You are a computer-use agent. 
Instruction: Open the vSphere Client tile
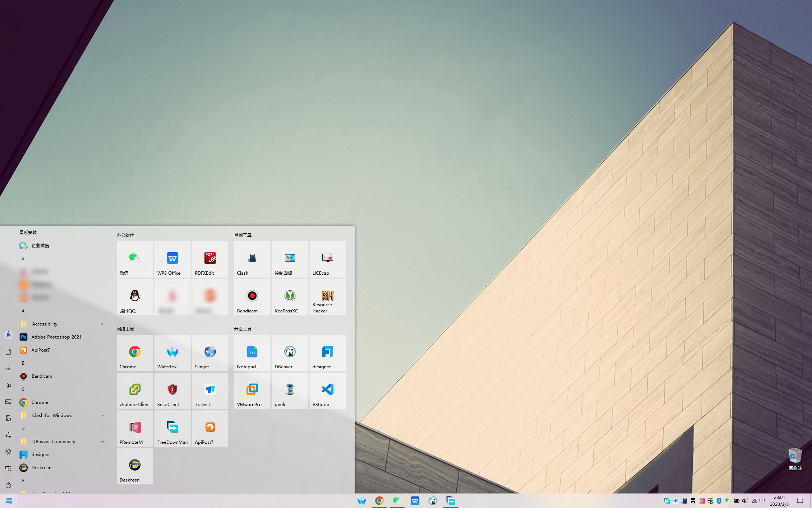[x=134, y=391]
